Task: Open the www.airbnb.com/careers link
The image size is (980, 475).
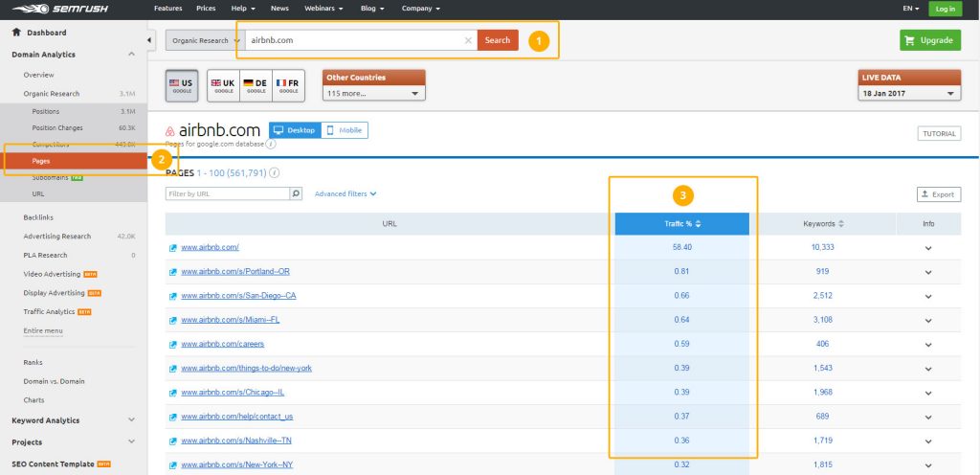Action: (x=222, y=344)
